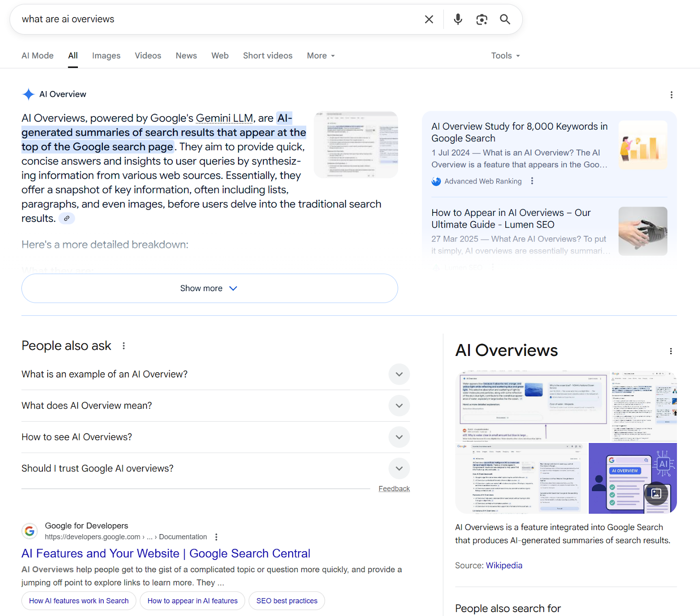Open the bar chart thumbnail of keyword study
Screen dimensions: 700x616
(643, 145)
